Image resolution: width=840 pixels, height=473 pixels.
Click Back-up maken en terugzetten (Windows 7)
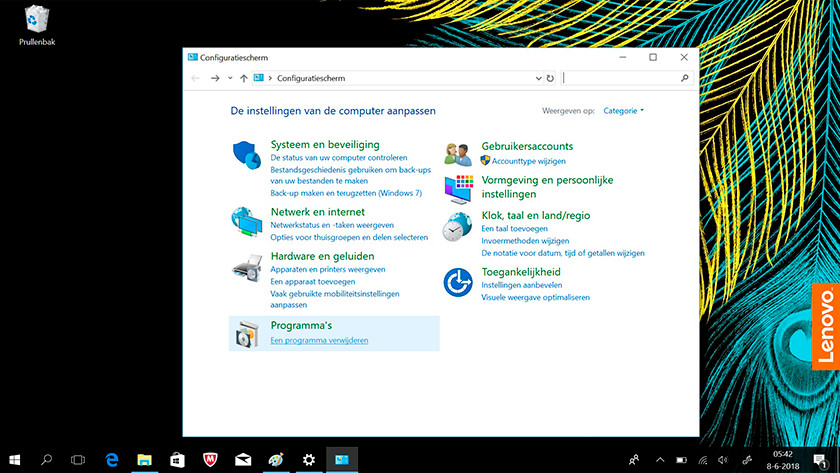[x=346, y=193]
